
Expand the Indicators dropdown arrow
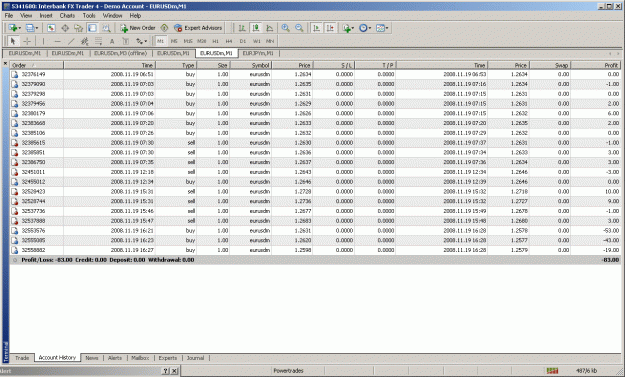(353, 28)
